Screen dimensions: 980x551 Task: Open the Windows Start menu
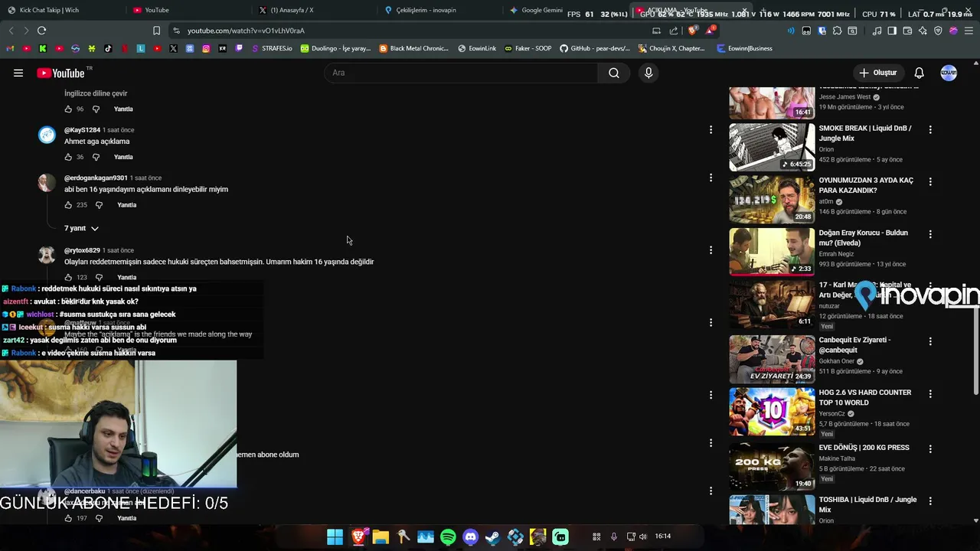click(335, 537)
